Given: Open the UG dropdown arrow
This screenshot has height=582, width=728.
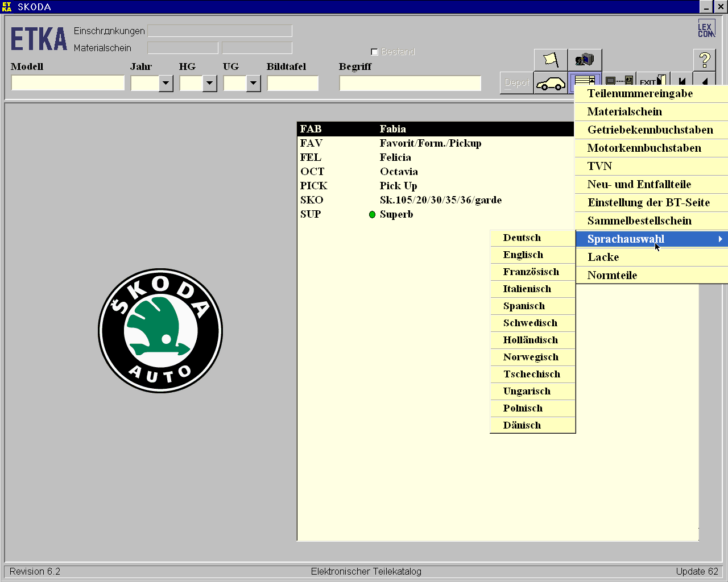Looking at the screenshot, I should point(254,84).
